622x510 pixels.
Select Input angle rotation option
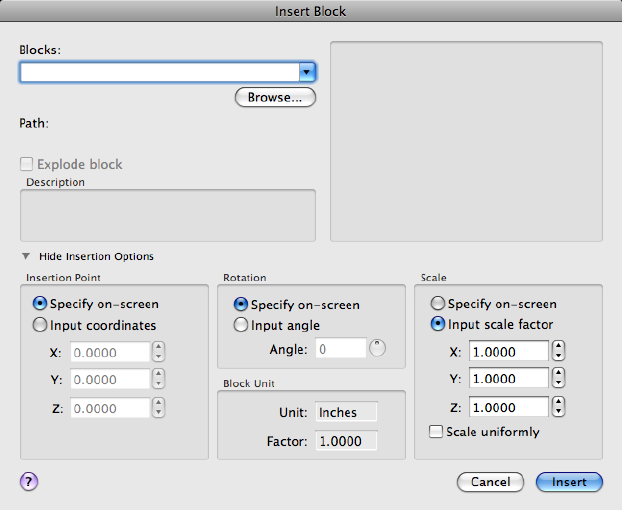[x=240, y=325]
